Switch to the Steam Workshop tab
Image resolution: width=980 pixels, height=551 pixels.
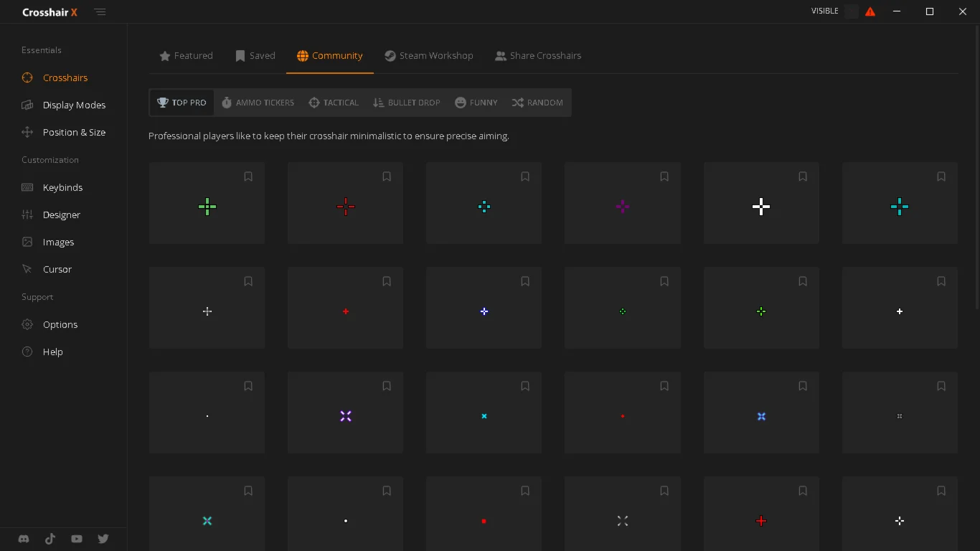point(428,56)
